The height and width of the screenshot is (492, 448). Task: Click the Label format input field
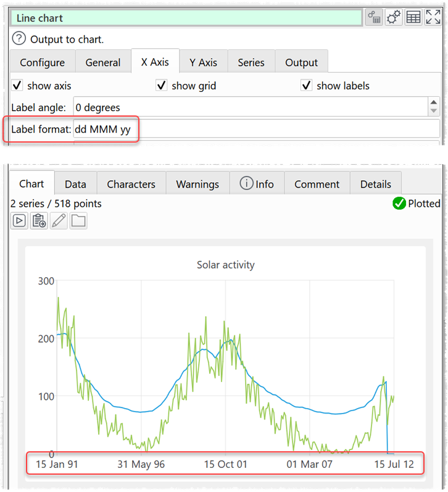coord(256,129)
